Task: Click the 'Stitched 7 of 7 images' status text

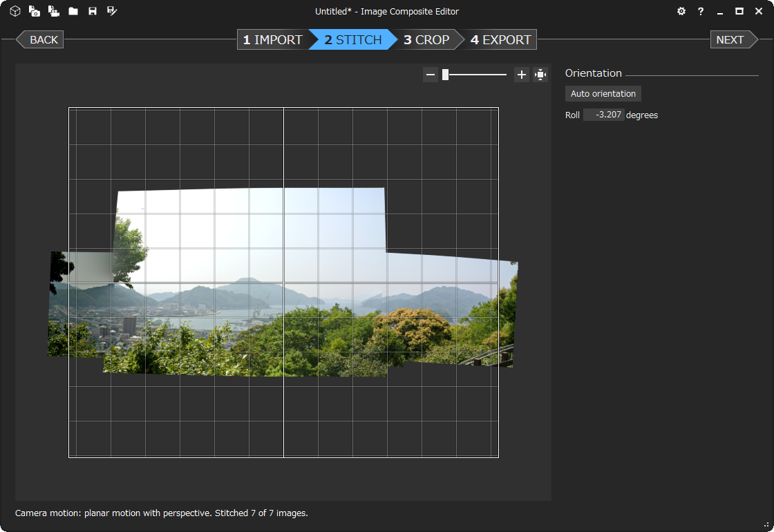Action: [262, 513]
